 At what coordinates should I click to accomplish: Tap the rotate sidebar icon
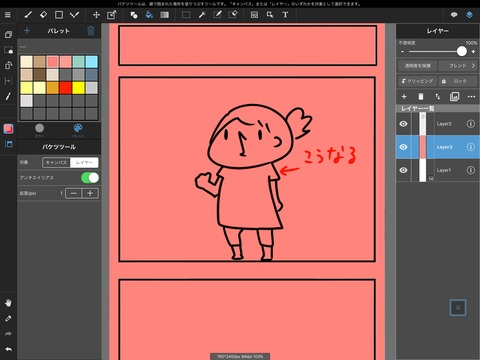coord(8,65)
